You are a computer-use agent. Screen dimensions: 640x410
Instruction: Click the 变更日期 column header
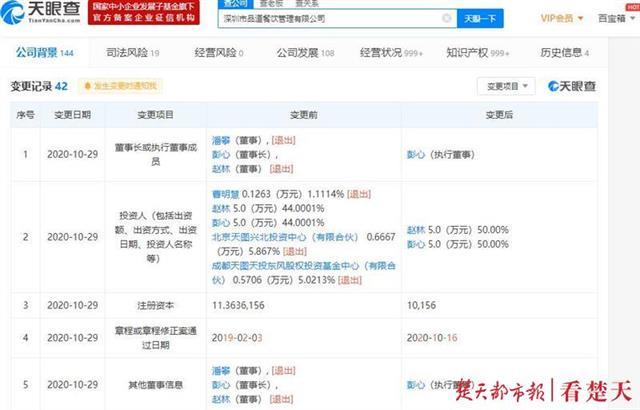tap(73, 115)
